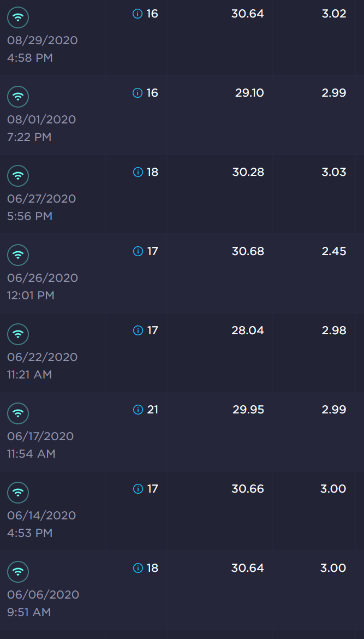The image size is (364, 639).
Task: Click the Wi-Fi icon for 06/26/2020 result
Action: pos(18,255)
